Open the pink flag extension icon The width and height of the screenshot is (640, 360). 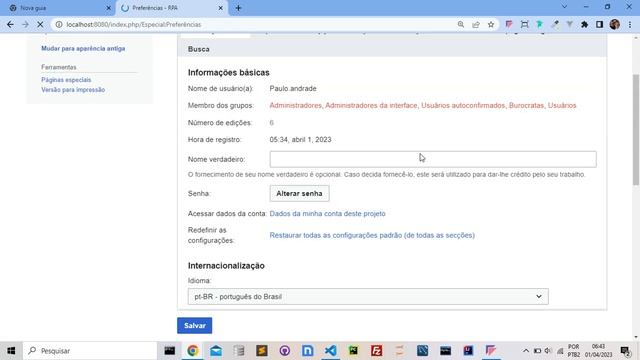pyautogui.click(x=509, y=24)
